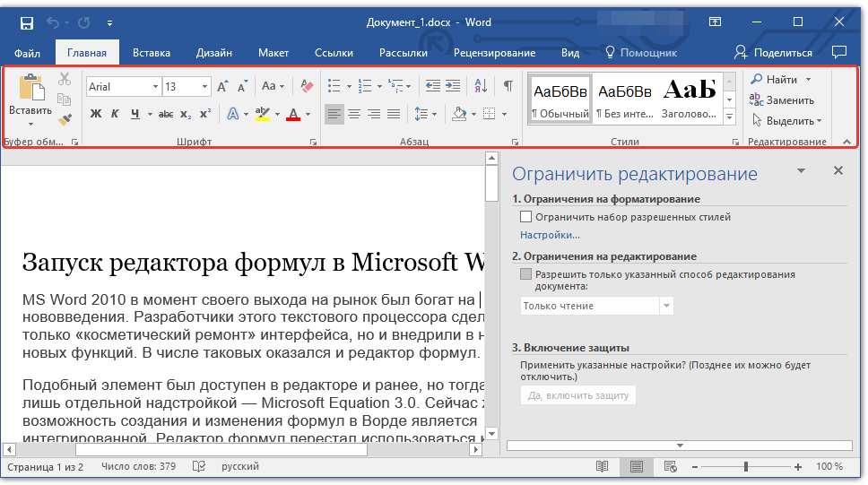The width and height of the screenshot is (868, 485).
Task: Click the 'Настройки...' link
Action: click(550, 235)
